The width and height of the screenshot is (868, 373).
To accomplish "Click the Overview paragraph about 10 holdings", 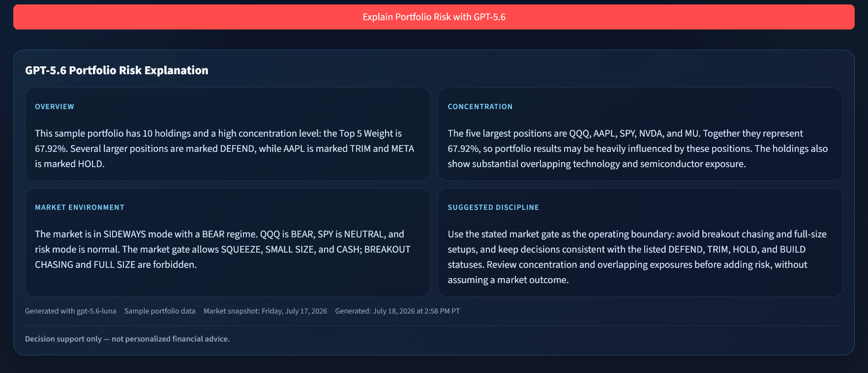I will [x=225, y=148].
